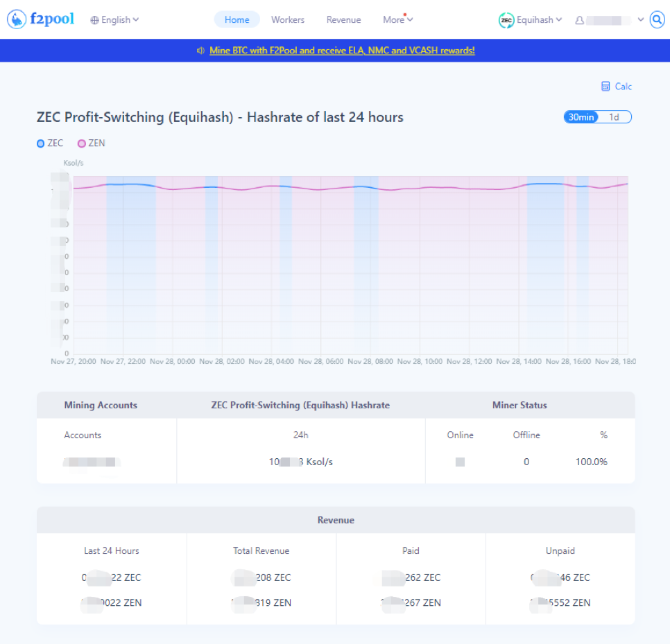The width and height of the screenshot is (670, 644).
Task: Open the BTC rewards announcement link
Action: tap(342, 51)
